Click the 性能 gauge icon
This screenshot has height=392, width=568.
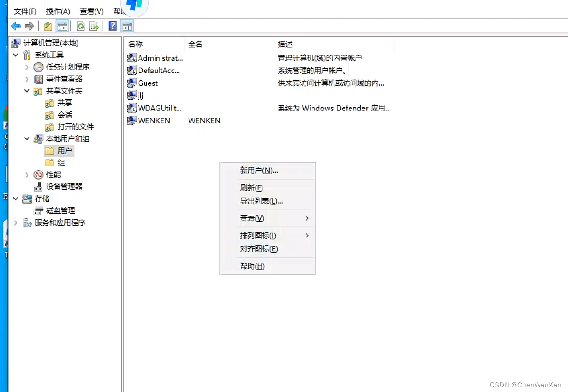[x=39, y=175]
